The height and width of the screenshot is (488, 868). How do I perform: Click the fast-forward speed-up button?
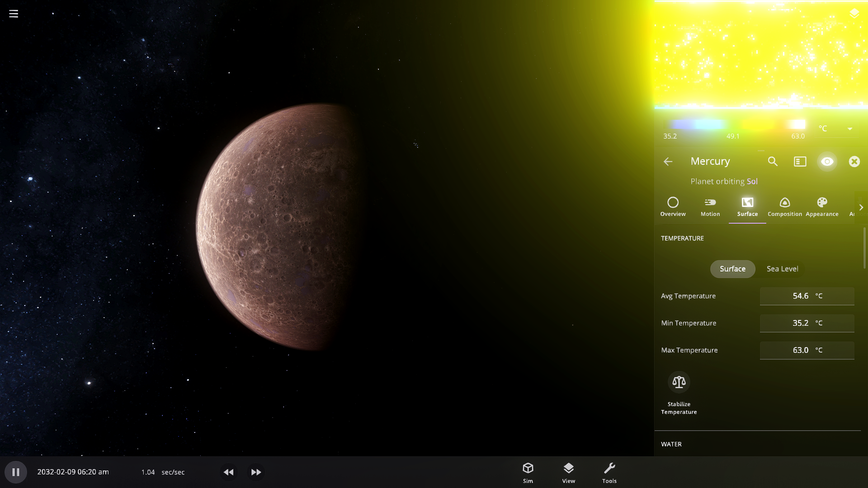[x=256, y=472]
